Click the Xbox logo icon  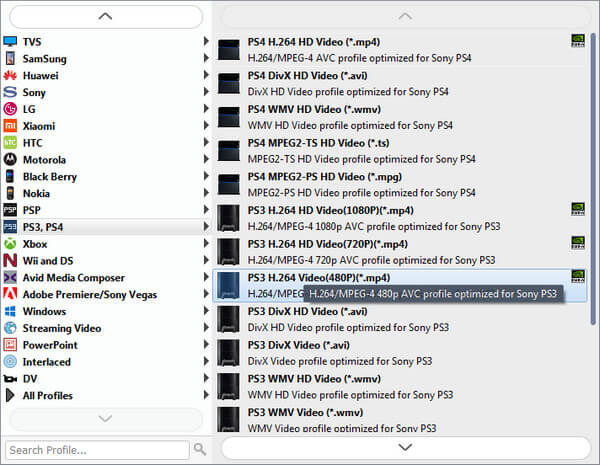pyautogui.click(x=10, y=244)
